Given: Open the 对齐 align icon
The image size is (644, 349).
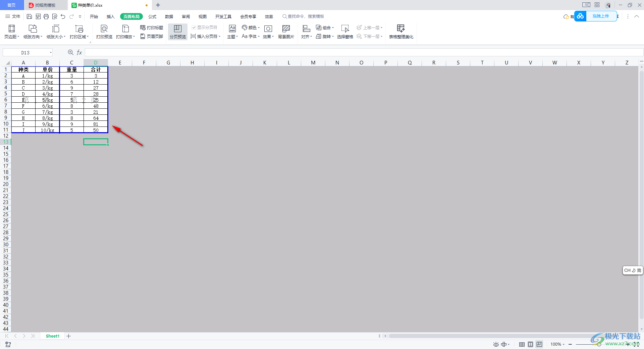Looking at the screenshot, I should pyautogui.click(x=307, y=32).
